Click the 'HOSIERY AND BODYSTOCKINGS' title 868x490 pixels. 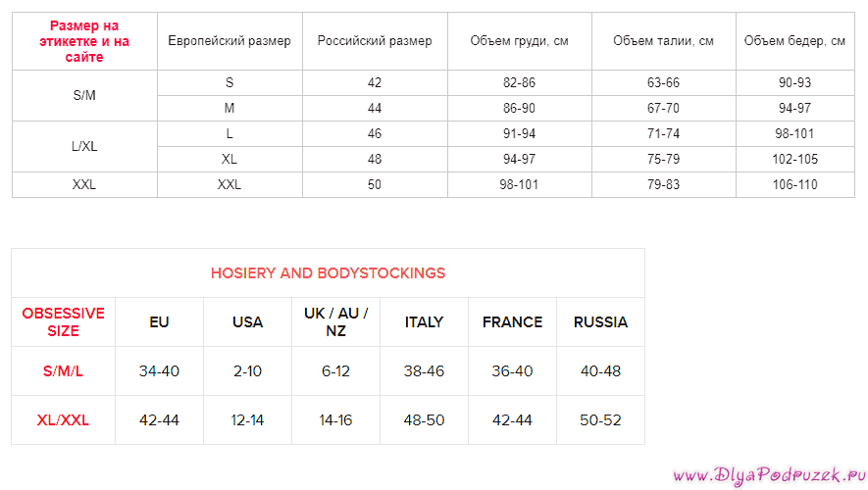pos(328,273)
